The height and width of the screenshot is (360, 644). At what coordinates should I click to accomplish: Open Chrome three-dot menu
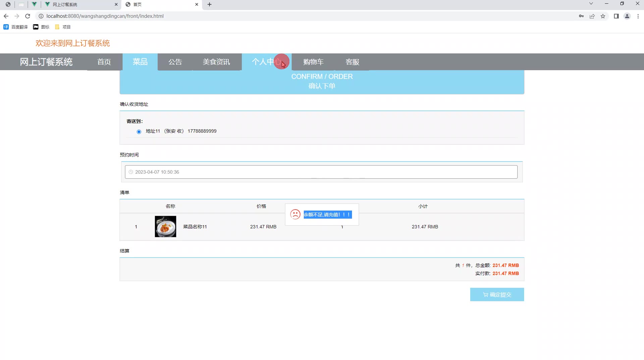point(638,16)
